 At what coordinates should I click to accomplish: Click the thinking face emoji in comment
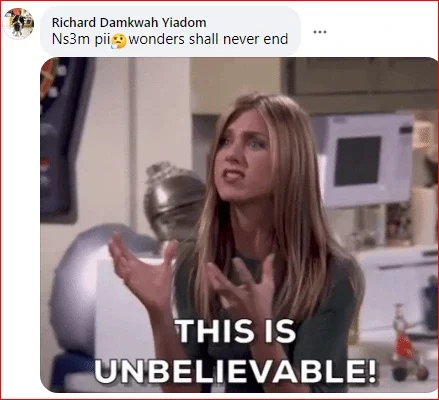[x=119, y=41]
